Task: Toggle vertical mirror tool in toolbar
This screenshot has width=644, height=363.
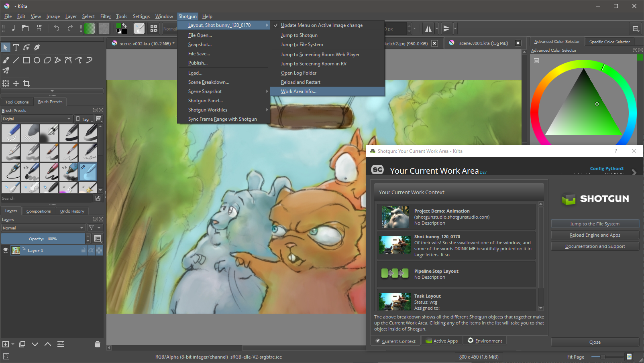Action: pyautogui.click(x=446, y=28)
